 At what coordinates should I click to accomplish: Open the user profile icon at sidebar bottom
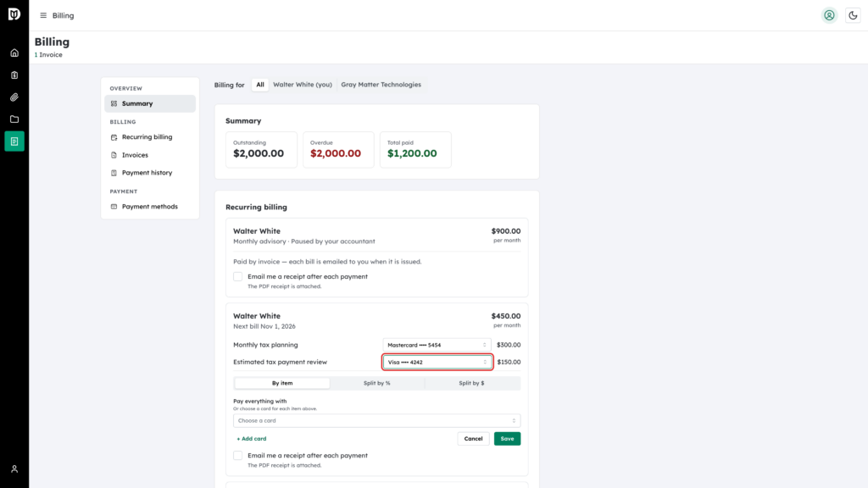point(14,469)
